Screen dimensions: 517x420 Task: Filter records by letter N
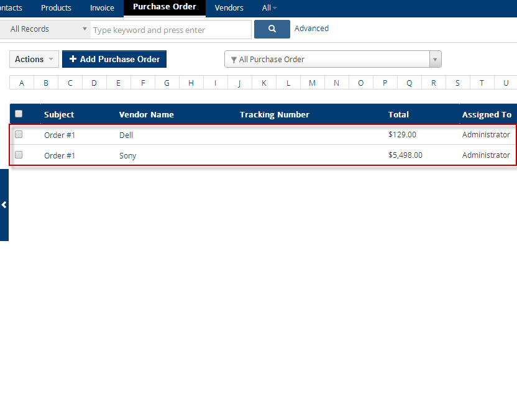tap(337, 83)
